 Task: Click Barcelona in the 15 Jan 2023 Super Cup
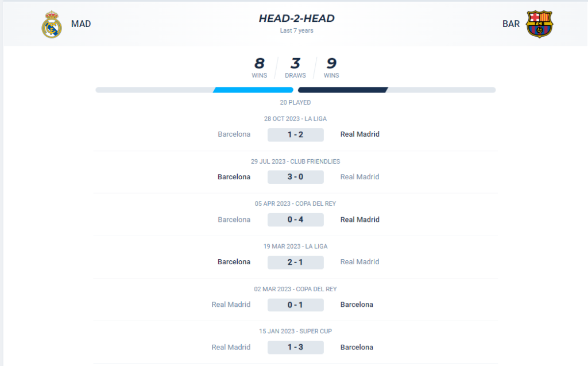pos(357,347)
